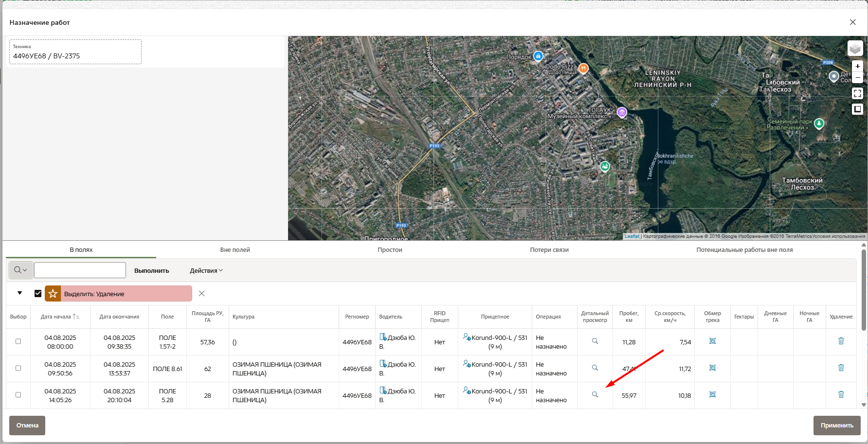This screenshot has height=444, width=868.
Task: Click the star icon on highlight filter
Action: click(x=53, y=294)
